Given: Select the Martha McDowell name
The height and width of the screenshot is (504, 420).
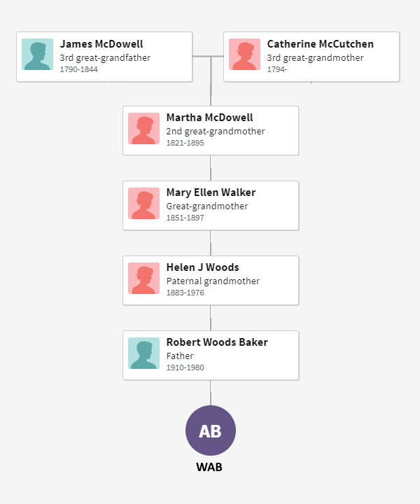Looking at the screenshot, I should tap(209, 118).
